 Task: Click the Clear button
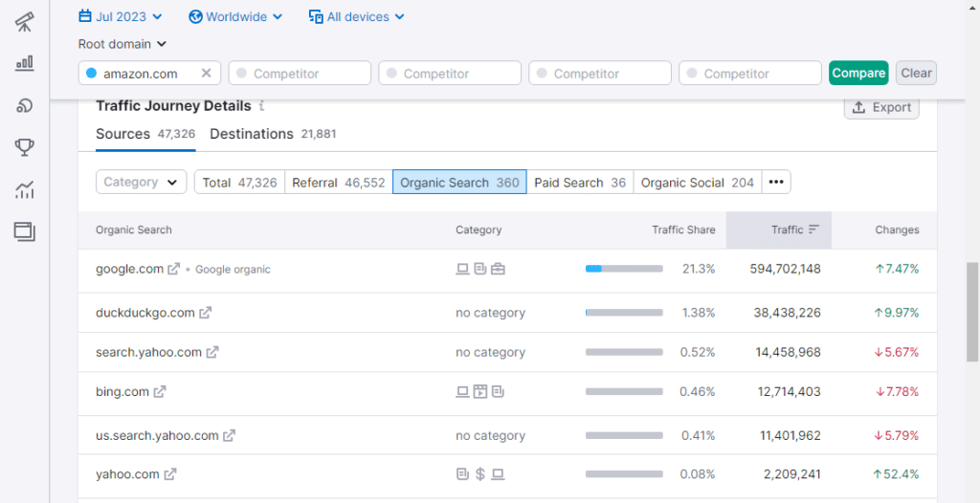point(916,73)
